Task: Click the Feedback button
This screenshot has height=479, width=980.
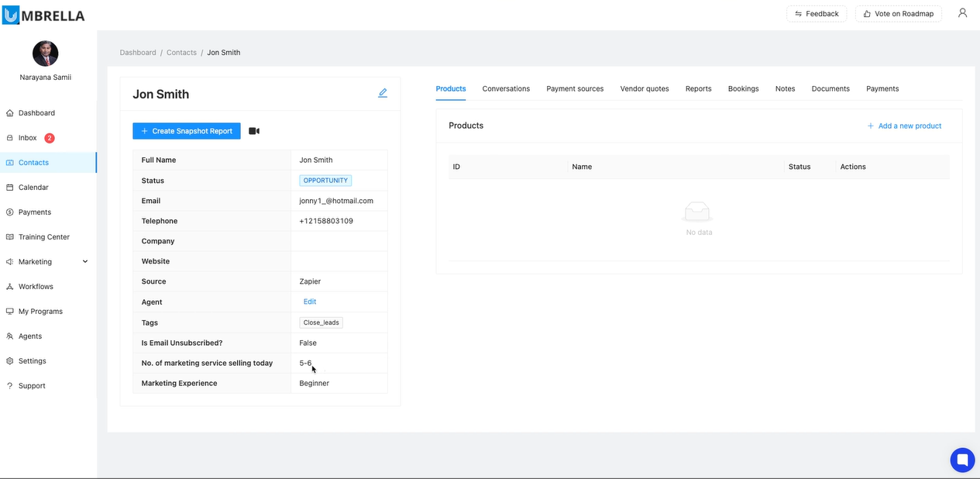Action: point(817,13)
